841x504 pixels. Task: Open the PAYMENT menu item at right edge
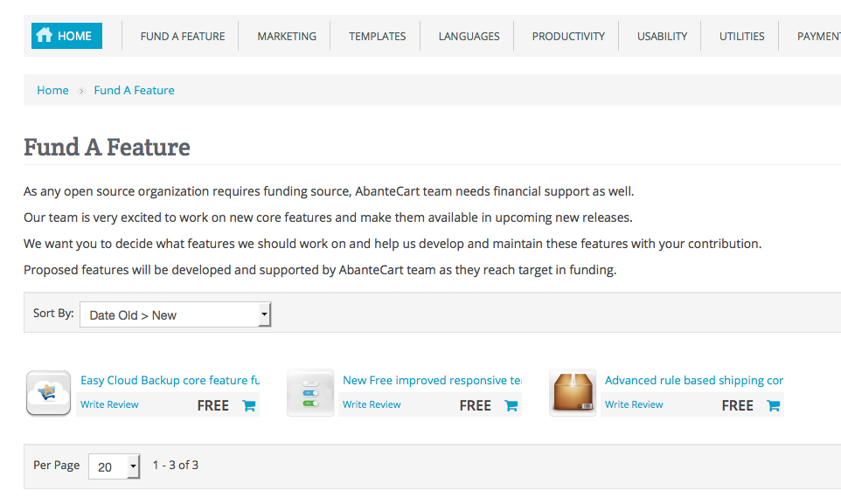[x=818, y=37]
